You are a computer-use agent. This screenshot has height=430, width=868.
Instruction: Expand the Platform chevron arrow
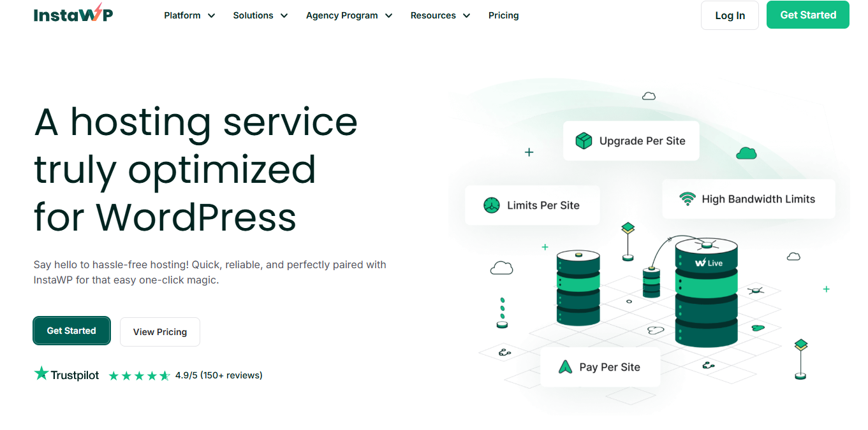pyautogui.click(x=211, y=15)
